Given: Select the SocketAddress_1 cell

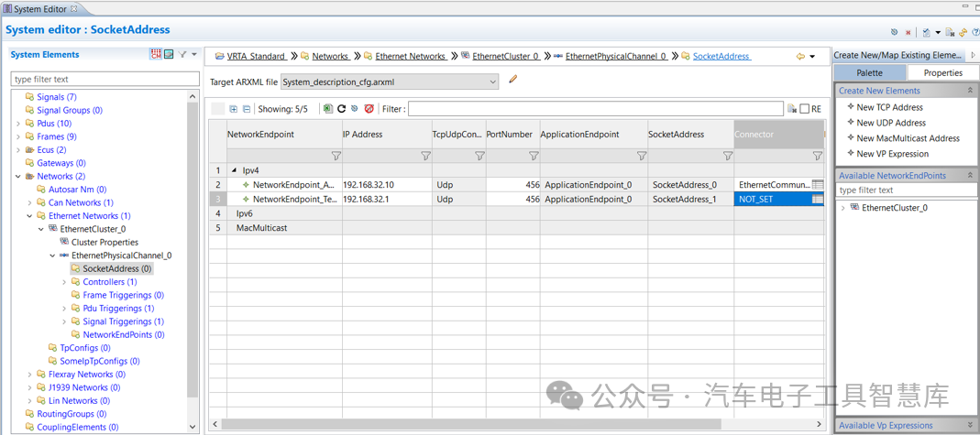Looking at the screenshot, I should click(x=690, y=199).
